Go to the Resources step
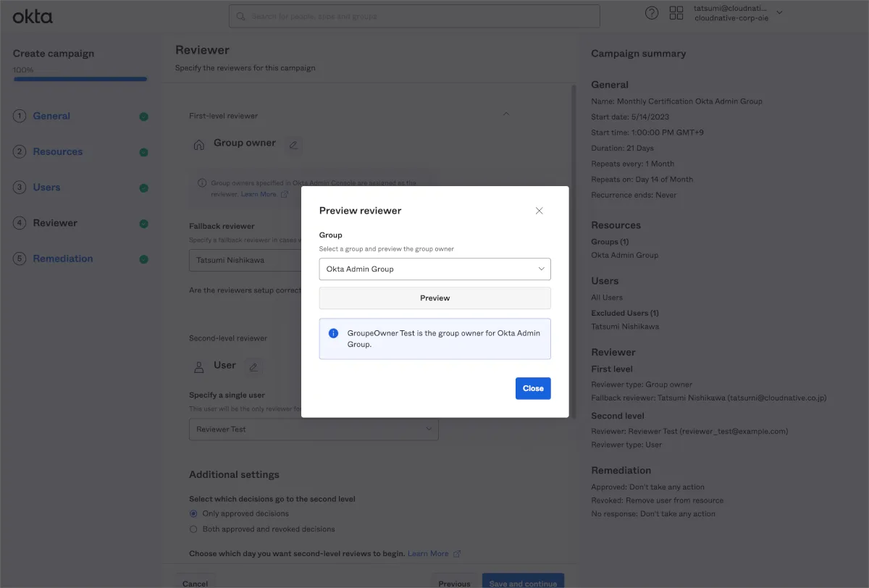The width and height of the screenshot is (869, 588). (57, 152)
